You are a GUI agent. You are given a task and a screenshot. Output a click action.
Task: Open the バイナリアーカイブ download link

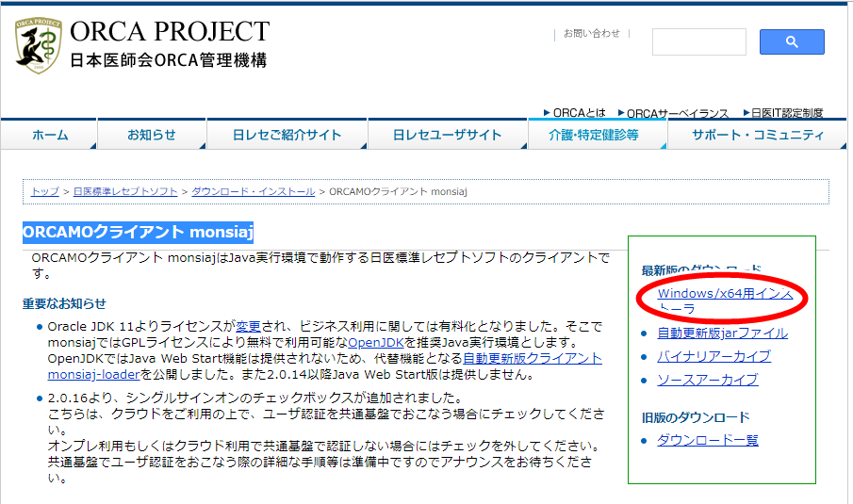click(714, 356)
